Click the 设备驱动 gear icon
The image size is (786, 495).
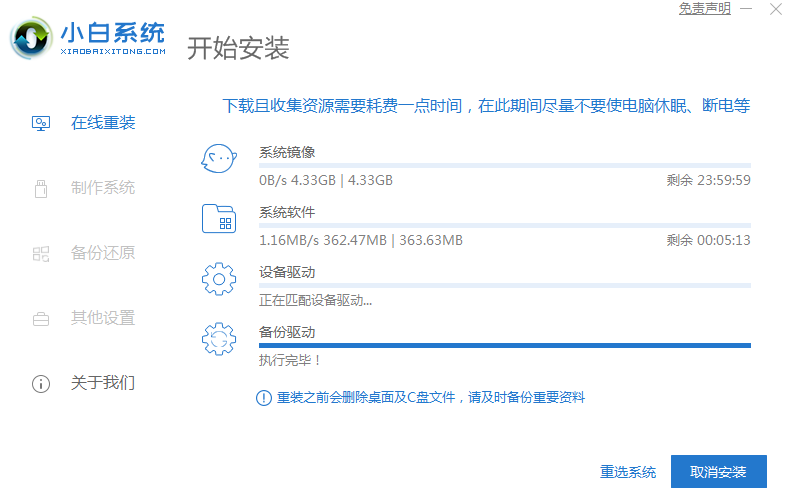218,279
